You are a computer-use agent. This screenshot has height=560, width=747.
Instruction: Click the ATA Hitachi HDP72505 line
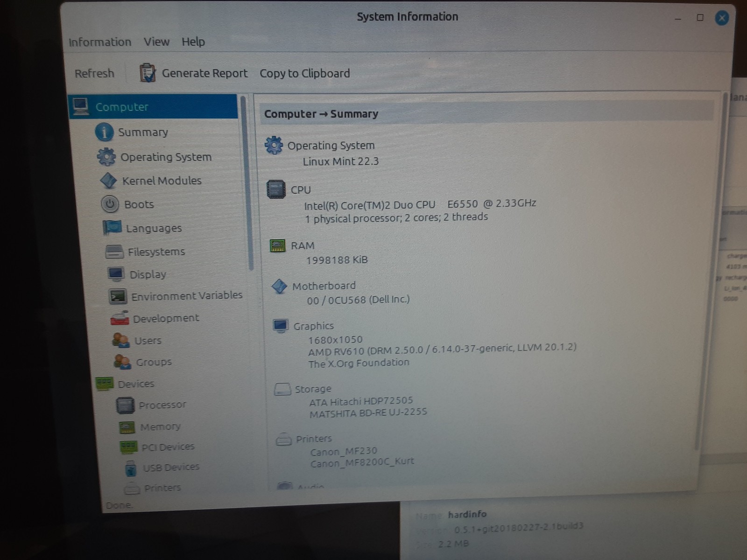[361, 401]
